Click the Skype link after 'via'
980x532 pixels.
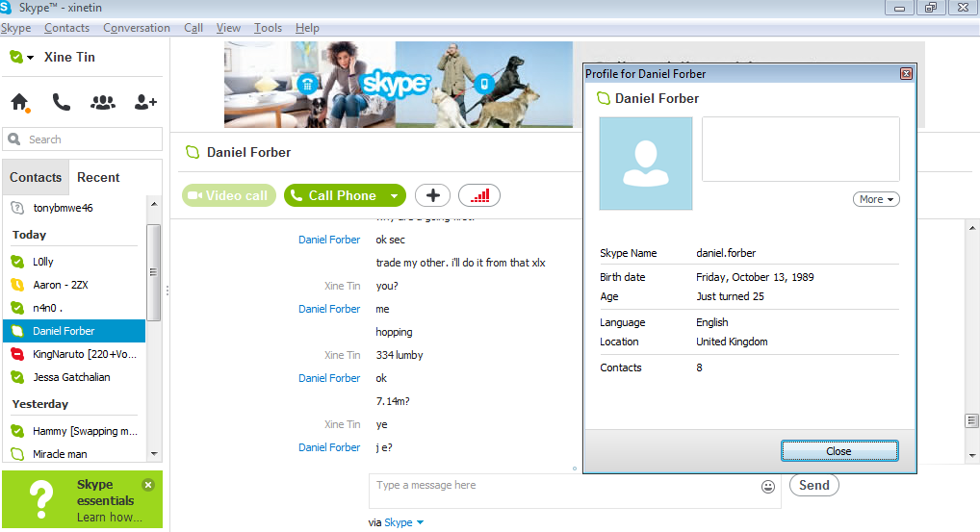click(399, 522)
